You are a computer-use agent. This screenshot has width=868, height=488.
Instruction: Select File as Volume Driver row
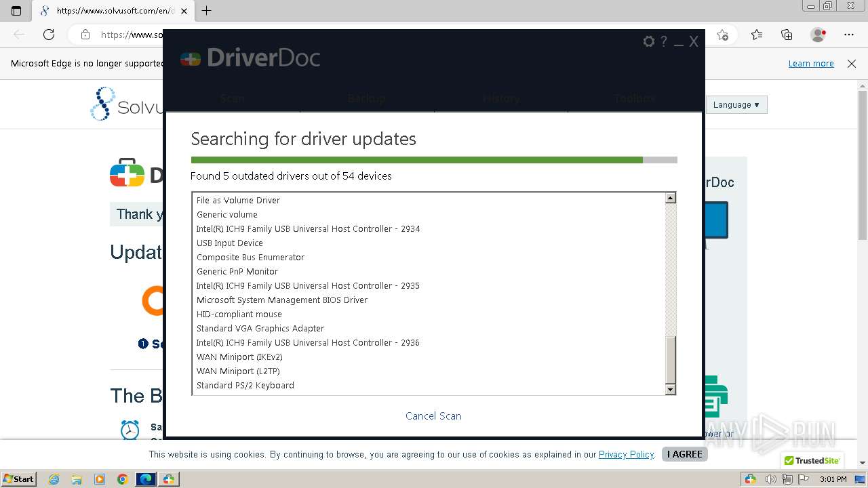pos(428,201)
